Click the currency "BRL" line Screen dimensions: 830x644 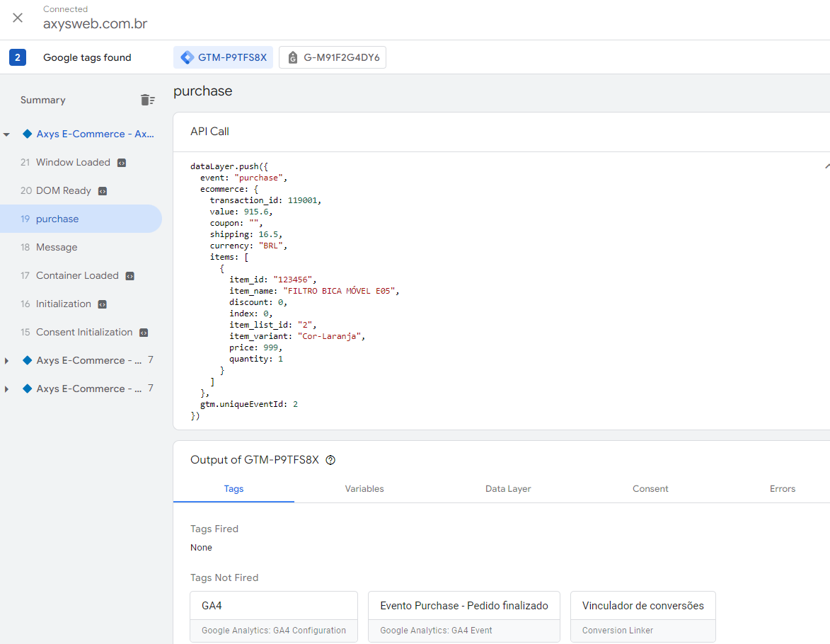[x=248, y=246]
